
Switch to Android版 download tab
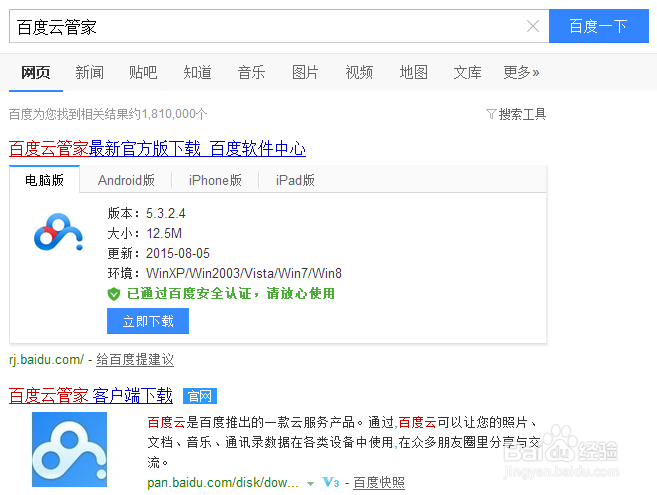tap(126, 180)
